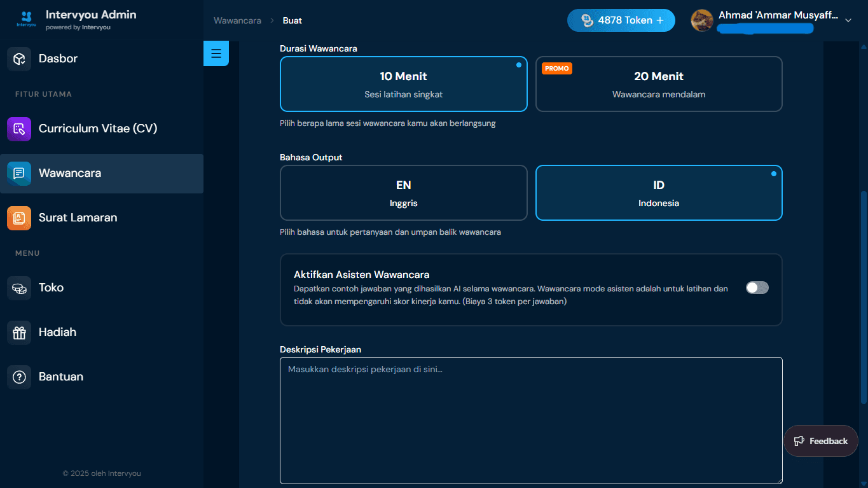
Task: Click the © 2025 oleh Intervyou footer text
Action: 102,473
